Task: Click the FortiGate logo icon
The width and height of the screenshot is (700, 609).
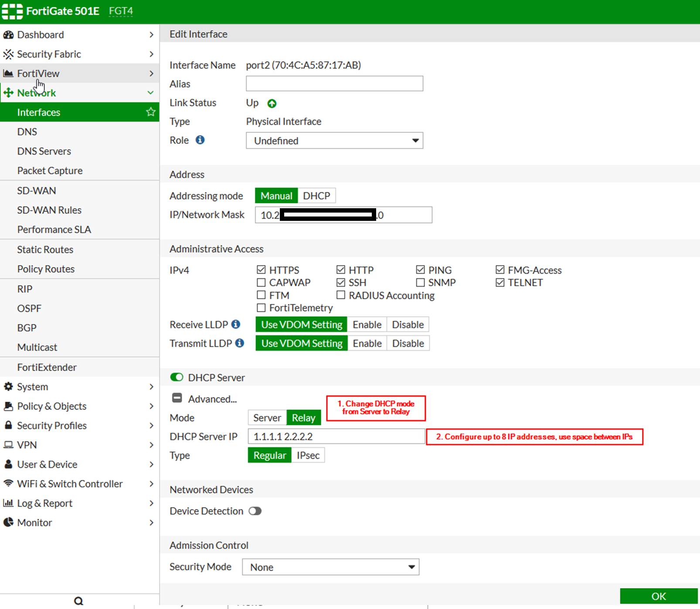Action: pyautogui.click(x=12, y=11)
